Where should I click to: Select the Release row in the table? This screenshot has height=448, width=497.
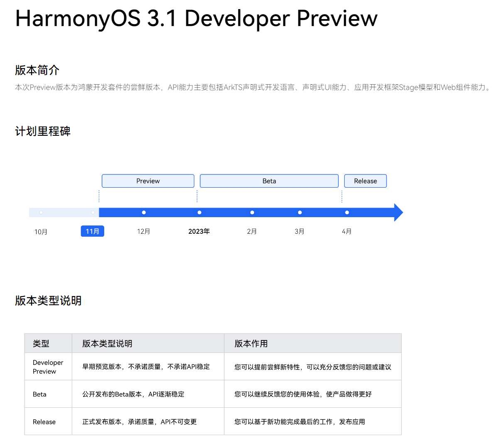point(44,421)
